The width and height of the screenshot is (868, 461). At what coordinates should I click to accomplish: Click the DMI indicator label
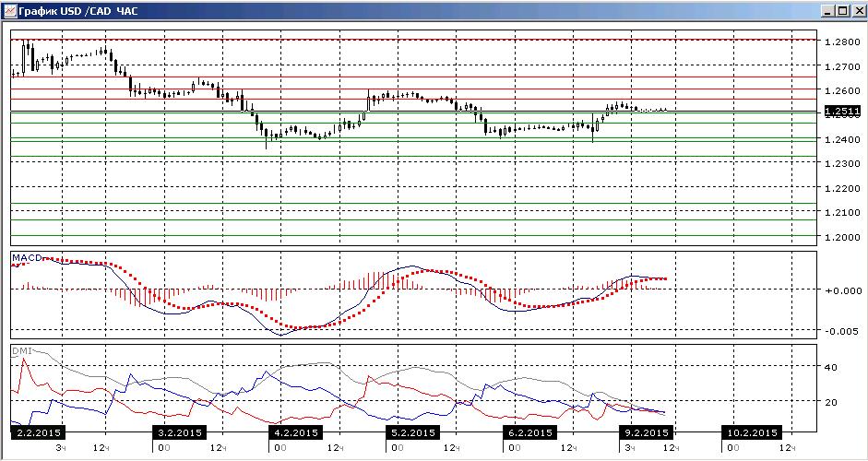click(x=22, y=351)
